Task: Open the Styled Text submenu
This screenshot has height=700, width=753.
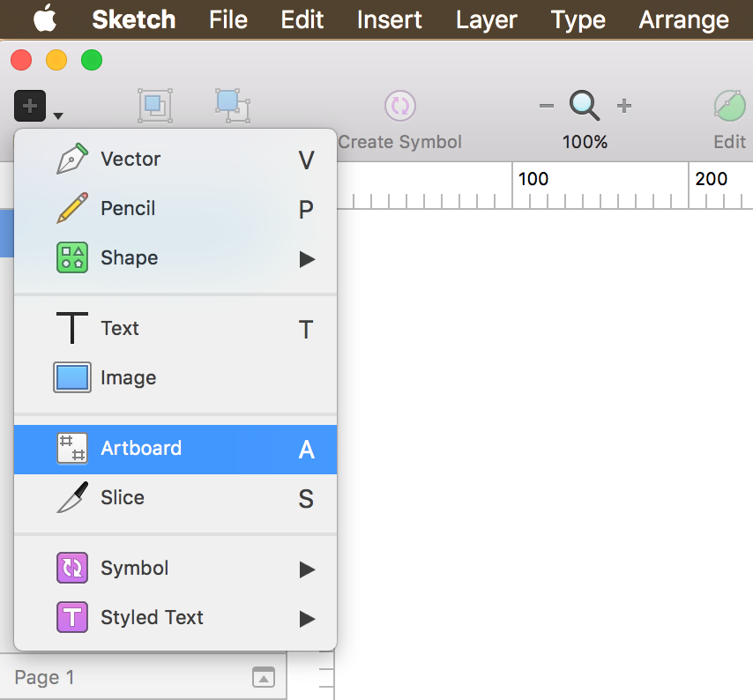Action: click(175, 618)
